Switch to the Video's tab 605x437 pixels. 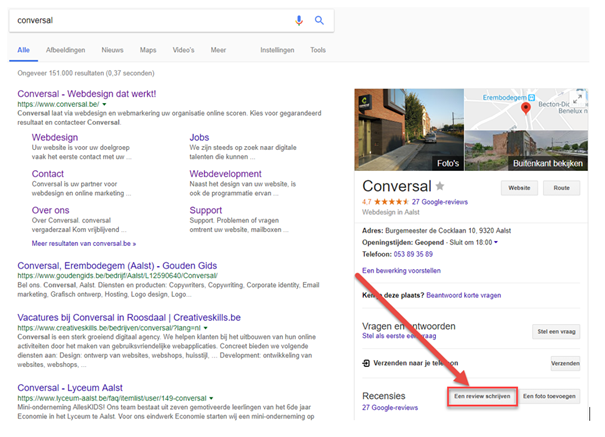(184, 50)
